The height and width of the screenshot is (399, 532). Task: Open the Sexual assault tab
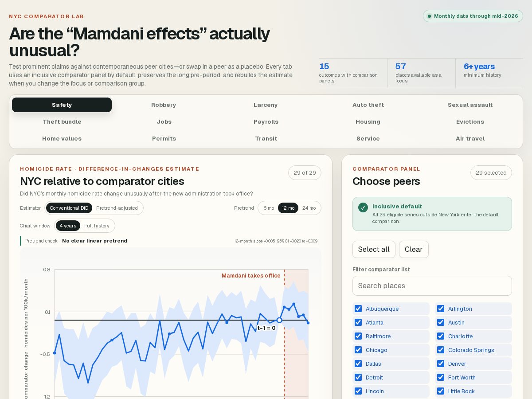(x=470, y=105)
